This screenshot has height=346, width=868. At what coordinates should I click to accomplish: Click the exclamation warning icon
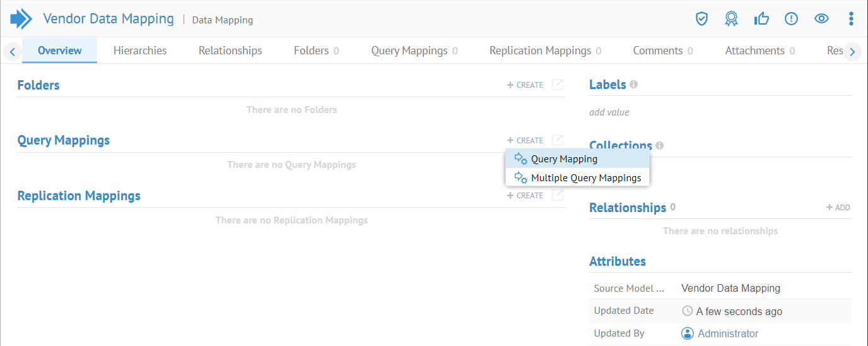[x=791, y=19]
